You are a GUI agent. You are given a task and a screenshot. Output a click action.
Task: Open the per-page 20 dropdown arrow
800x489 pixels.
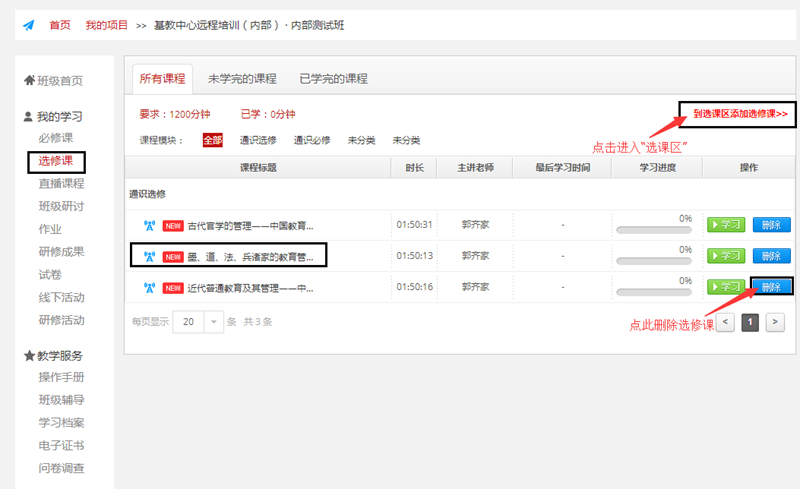pyautogui.click(x=214, y=322)
